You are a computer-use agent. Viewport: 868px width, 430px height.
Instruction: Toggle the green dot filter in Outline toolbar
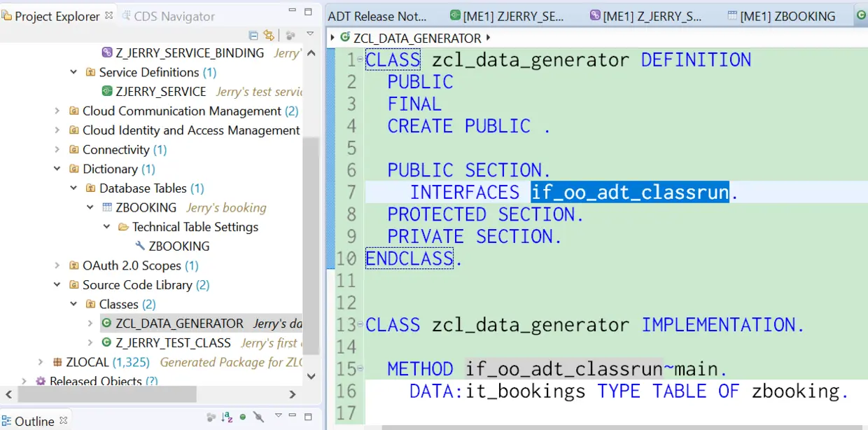click(243, 417)
